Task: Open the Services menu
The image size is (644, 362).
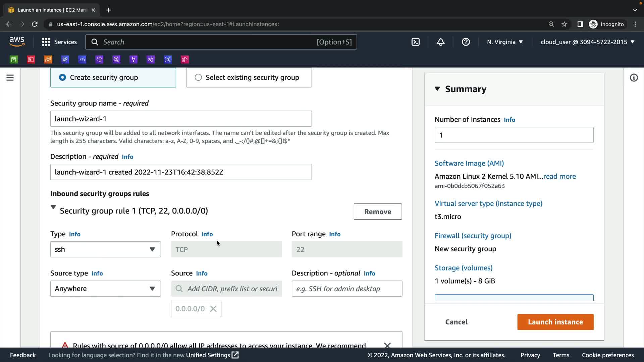Action: [x=59, y=42]
